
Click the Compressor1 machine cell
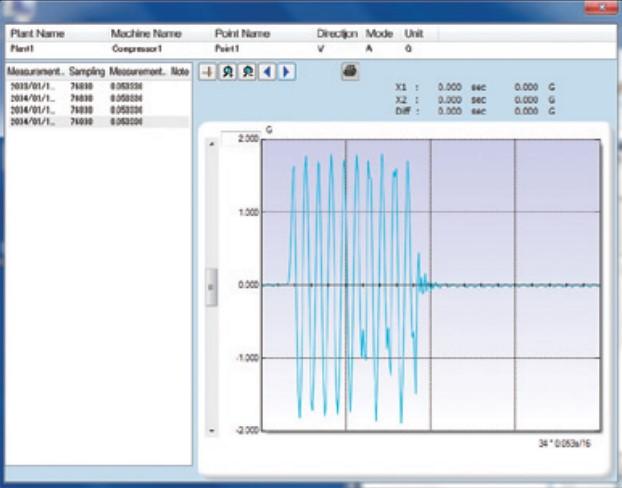pyautogui.click(x=137, y=49)
